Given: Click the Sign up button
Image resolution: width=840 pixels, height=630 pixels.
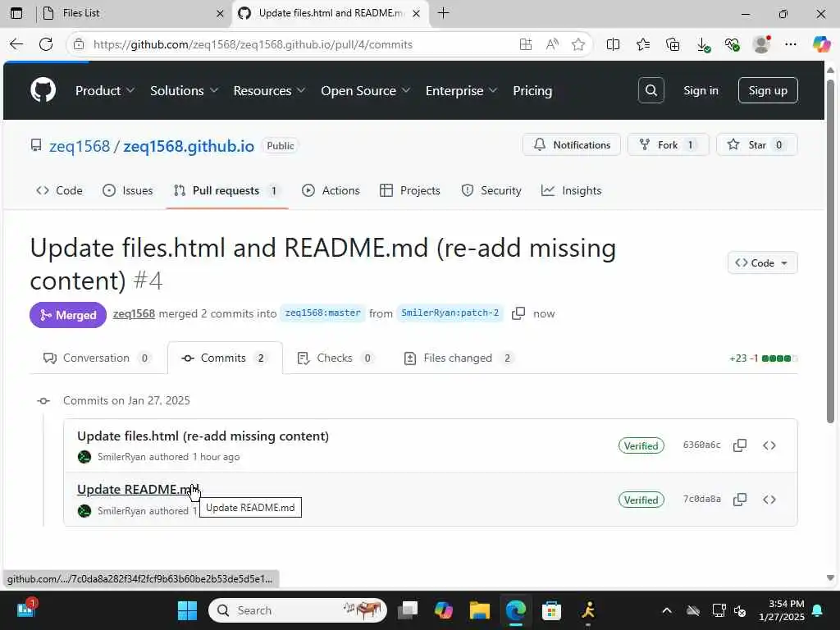Looking at the screenshot, I should pos(768,90).
